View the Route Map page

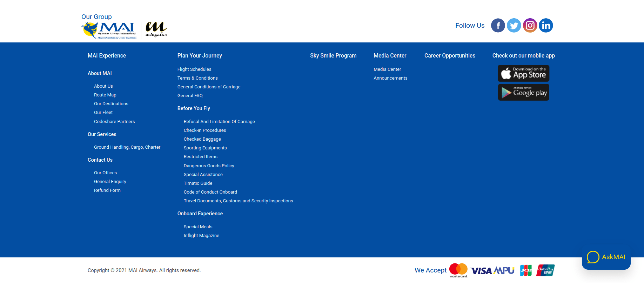click(105, 95)
